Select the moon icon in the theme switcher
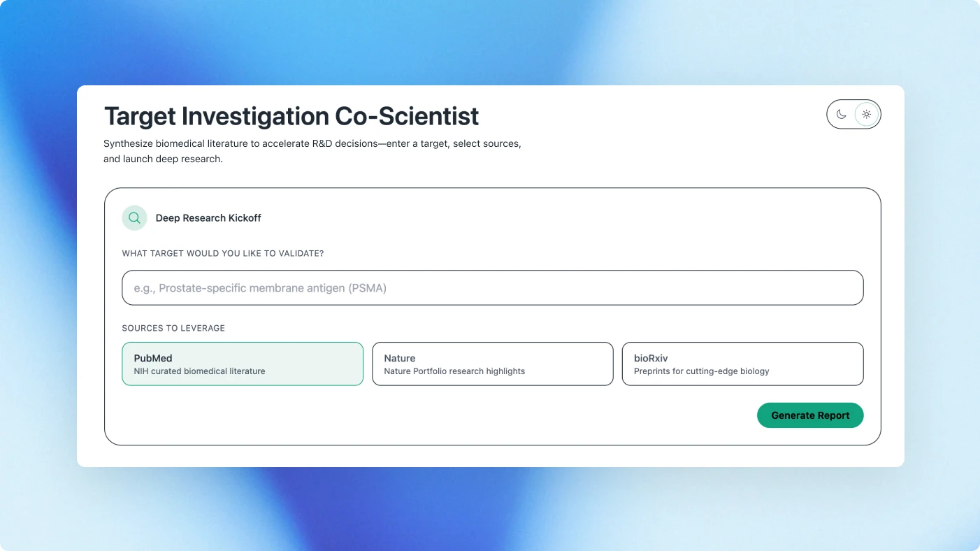980x551 pixels. click(x=842, y=114)
